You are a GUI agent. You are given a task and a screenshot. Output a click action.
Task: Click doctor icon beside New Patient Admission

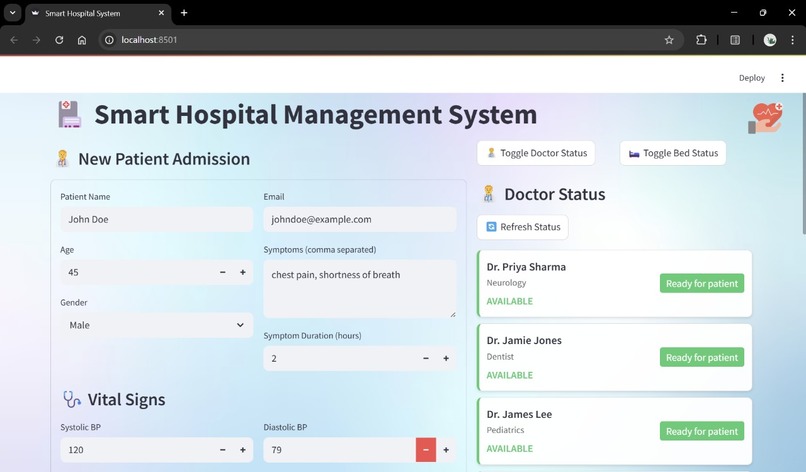pyautogui.click(x=63, y=158)
